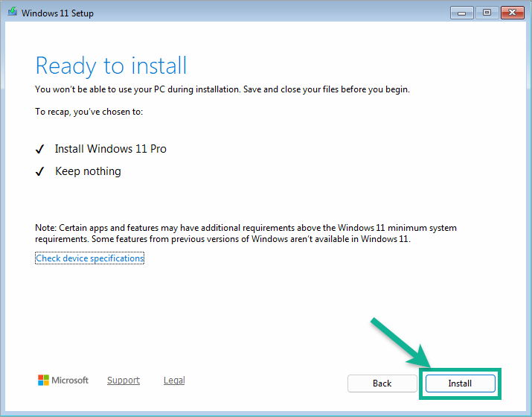The height and width of the screenshot is (417, 532).
Task: Close the Windows 11 Setup window
Action: click(x=513, y=13)
